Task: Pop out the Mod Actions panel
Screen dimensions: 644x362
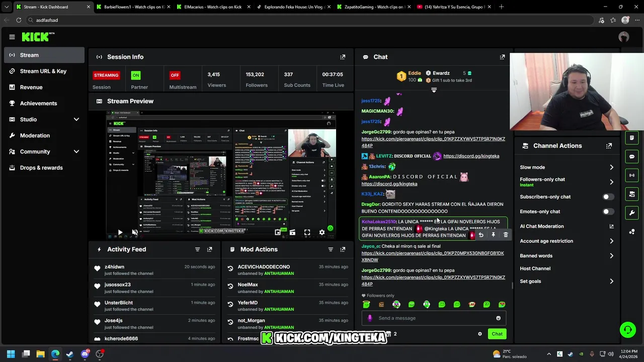Action: [343, 249]
